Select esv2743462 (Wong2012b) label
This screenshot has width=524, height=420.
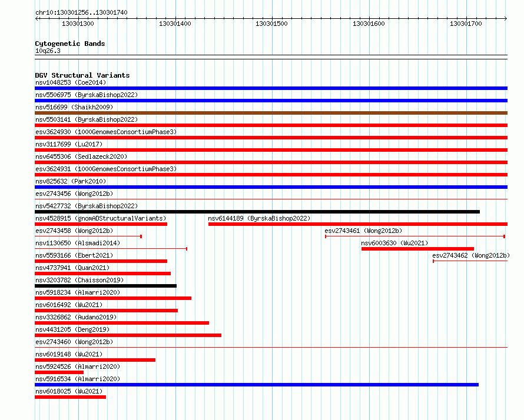click(x=471, y=255)
